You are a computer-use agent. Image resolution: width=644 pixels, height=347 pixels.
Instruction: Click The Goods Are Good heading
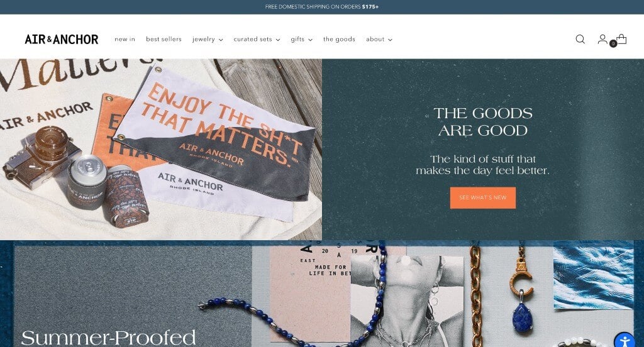pyautogui.click(x=483, y=122)
